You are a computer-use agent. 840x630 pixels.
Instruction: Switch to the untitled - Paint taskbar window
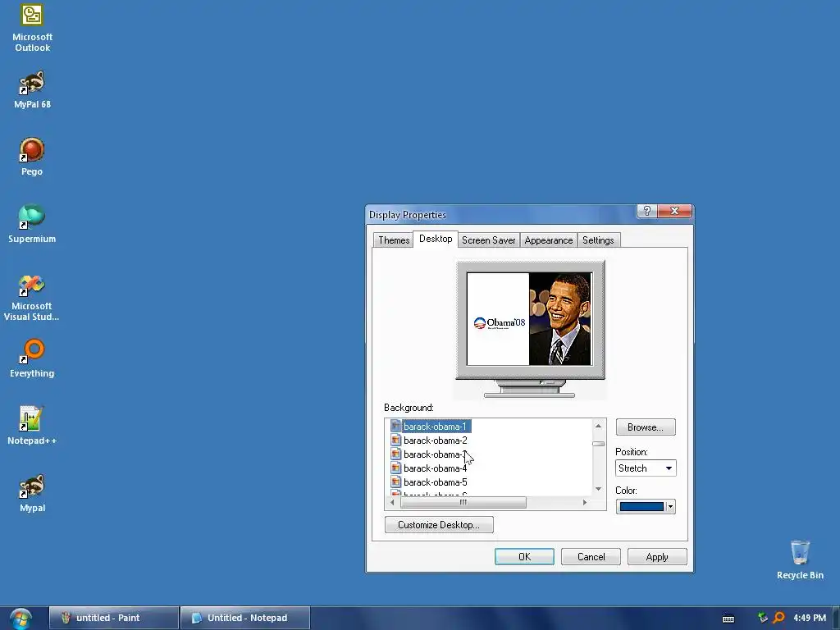(113, 618)
